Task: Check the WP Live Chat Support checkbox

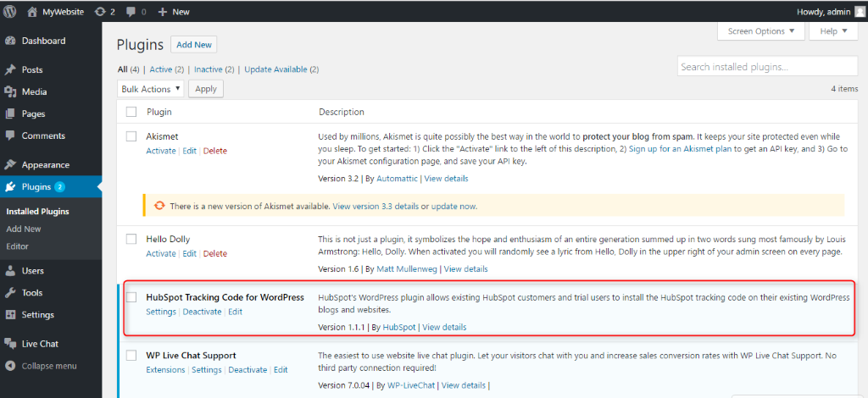Action: click(131, 356)
